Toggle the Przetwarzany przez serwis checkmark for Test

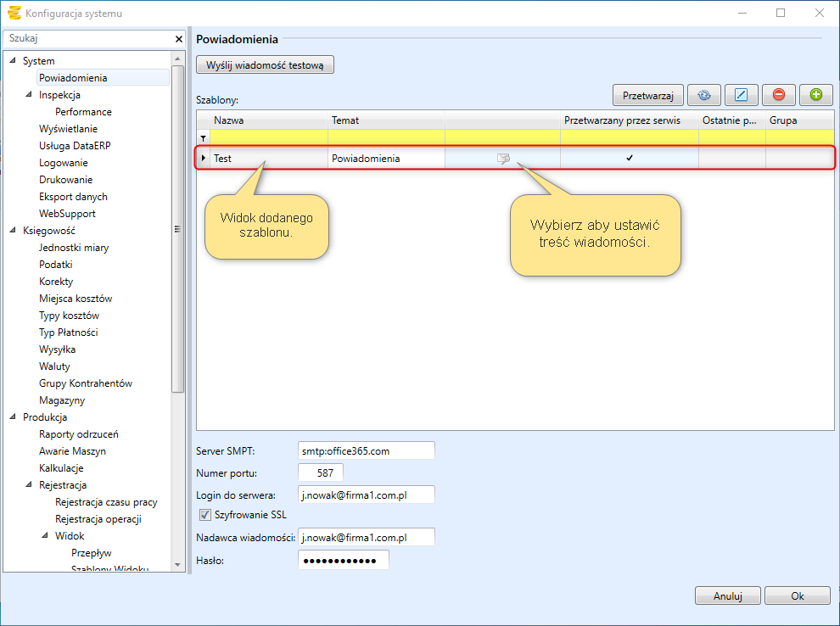pyautogui.click(x=630, y=159)
